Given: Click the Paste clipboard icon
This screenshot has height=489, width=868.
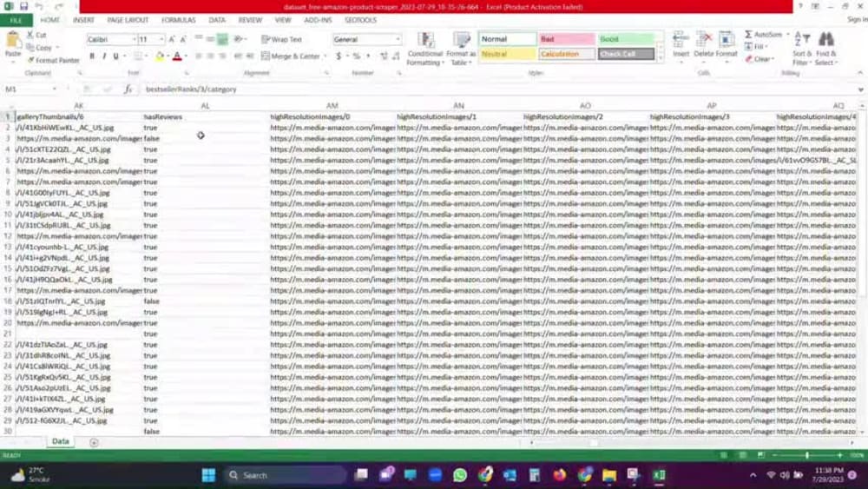Looking at the screenshot, I should coord(13,41).
